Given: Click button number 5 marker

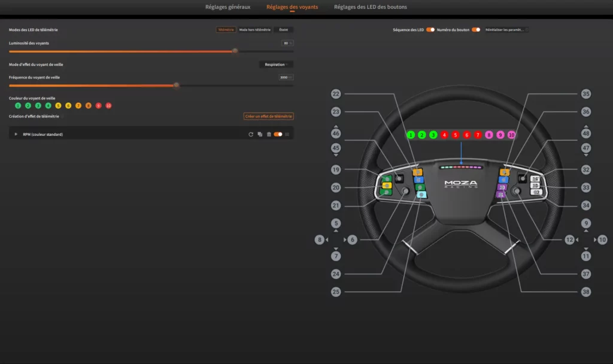Looking at the screenshot, I should coord(336,223).
